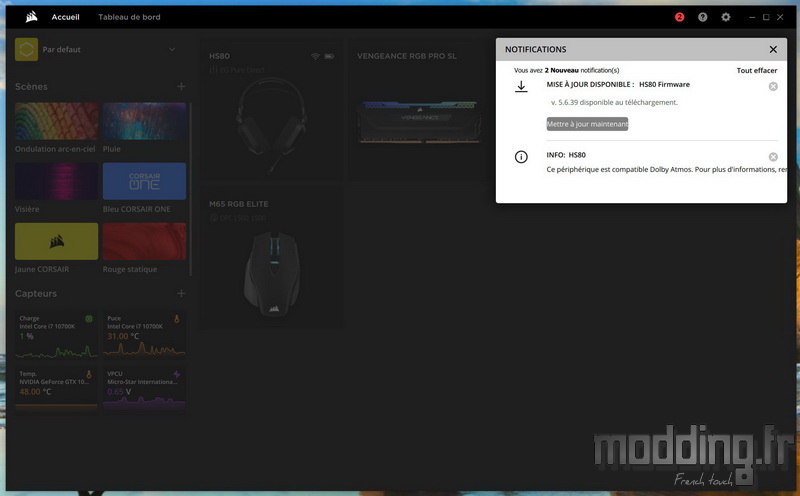Select the Visière scene
This screenshot has height=496, width=800.
56,181
